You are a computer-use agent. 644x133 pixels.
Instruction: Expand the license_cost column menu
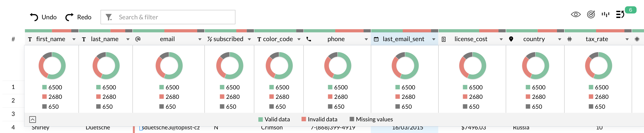(501, 39)
